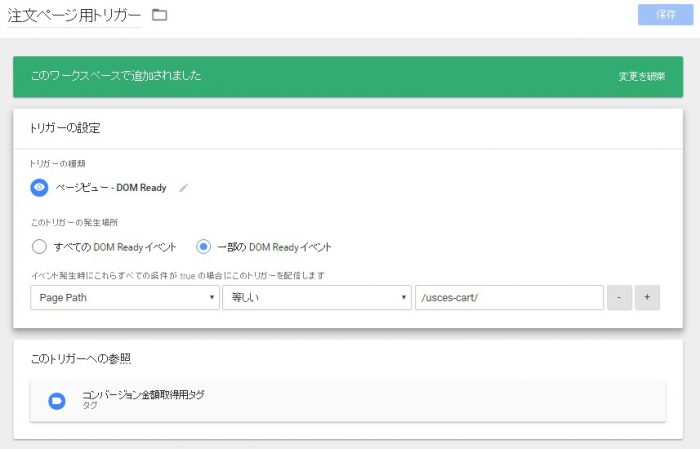700x449 pixels.
Task: Click the トリガーの設定 section header
Action: [66, 128]
